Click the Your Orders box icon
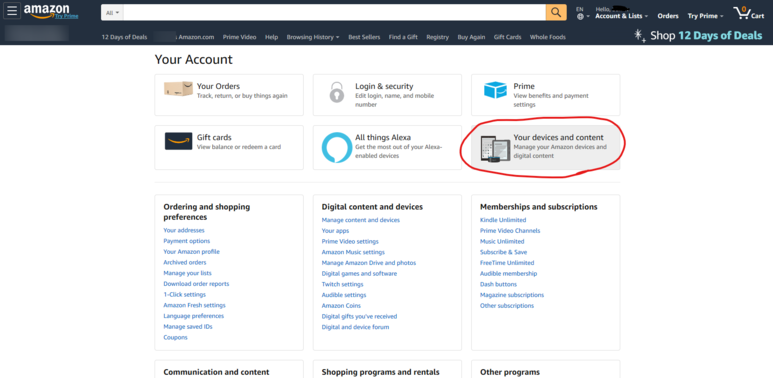The height and width of the screenshot is (378, 773). click(178, 89)
